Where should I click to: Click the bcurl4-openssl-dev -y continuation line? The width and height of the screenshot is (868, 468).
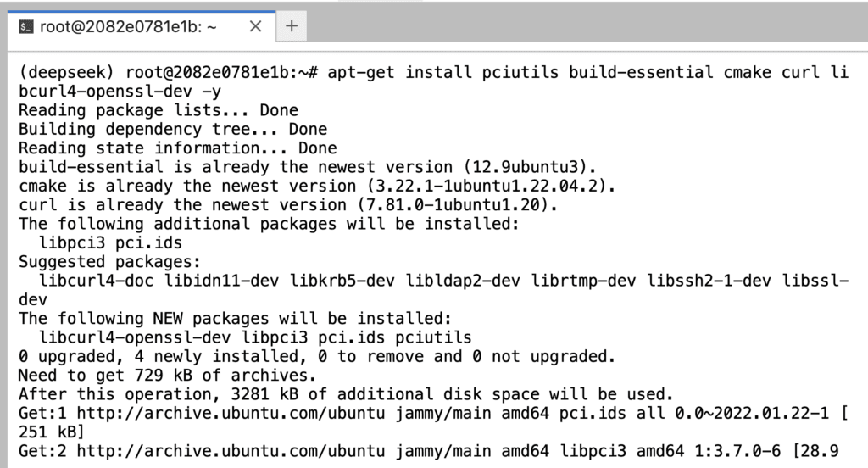[120, 92]
